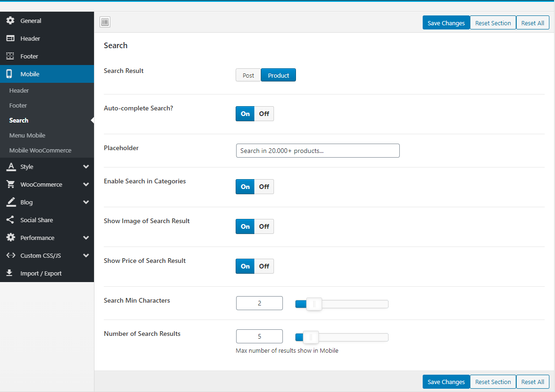Click the Social Share icon
Image resolution: width=555 pixels, height=392 pixels.
pos(10,220)
